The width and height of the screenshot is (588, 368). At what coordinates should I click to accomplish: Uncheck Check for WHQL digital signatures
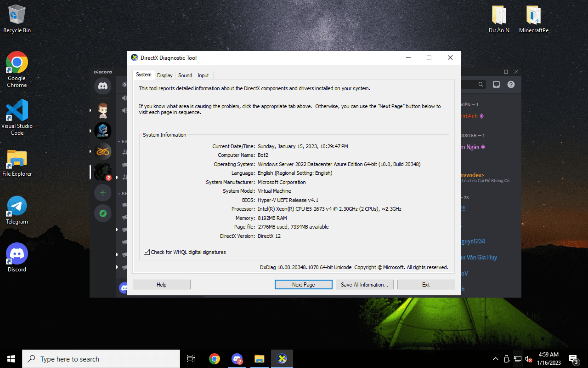click(147, 252)
